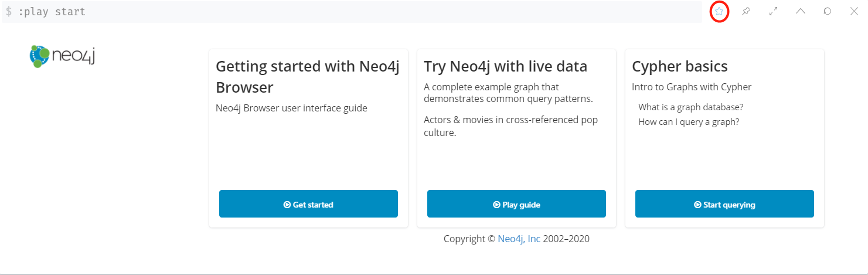Click play icon inside Start querying button

(x=697, y=205)
